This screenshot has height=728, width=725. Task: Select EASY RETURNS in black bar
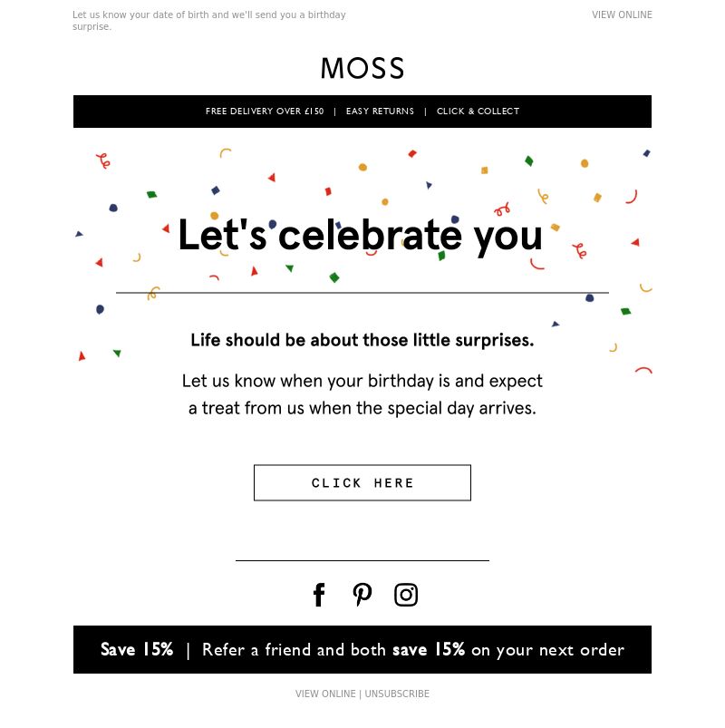(380, 112)
